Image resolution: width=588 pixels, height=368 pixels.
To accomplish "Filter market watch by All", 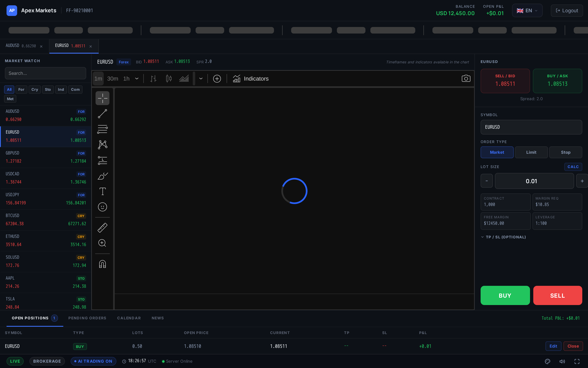I will point(9,89).
